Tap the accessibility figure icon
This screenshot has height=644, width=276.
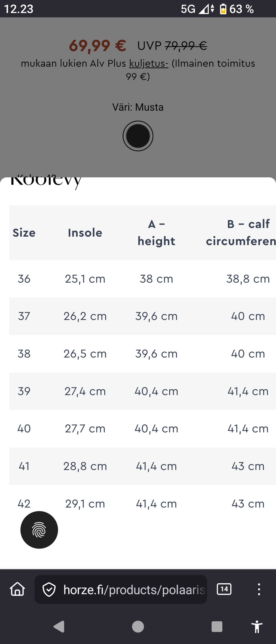point(257,626)
